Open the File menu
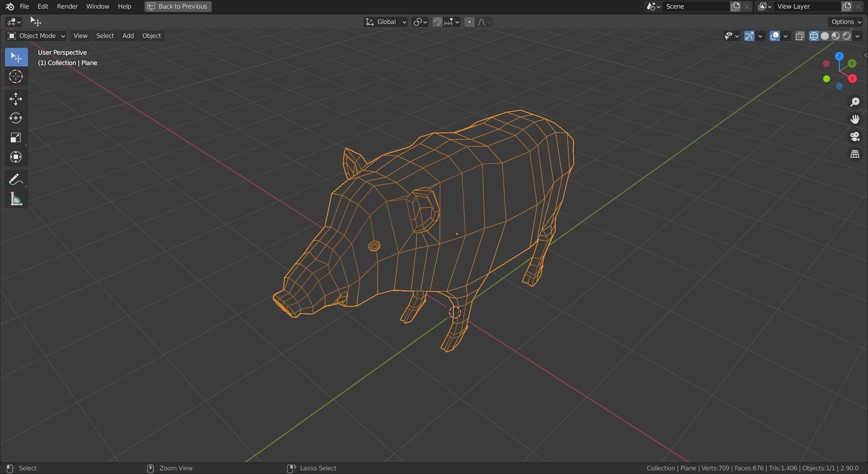Screen dimensions: 868x474 [x=24, y=6]
